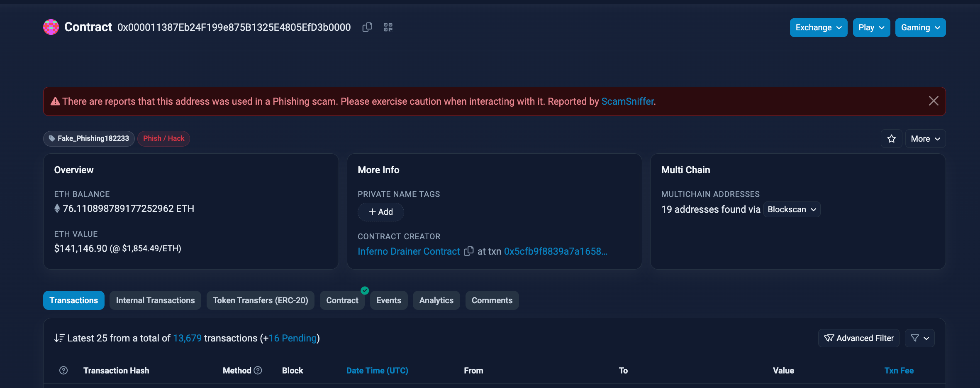Click the contract identicon avatar

coord(51,27)
